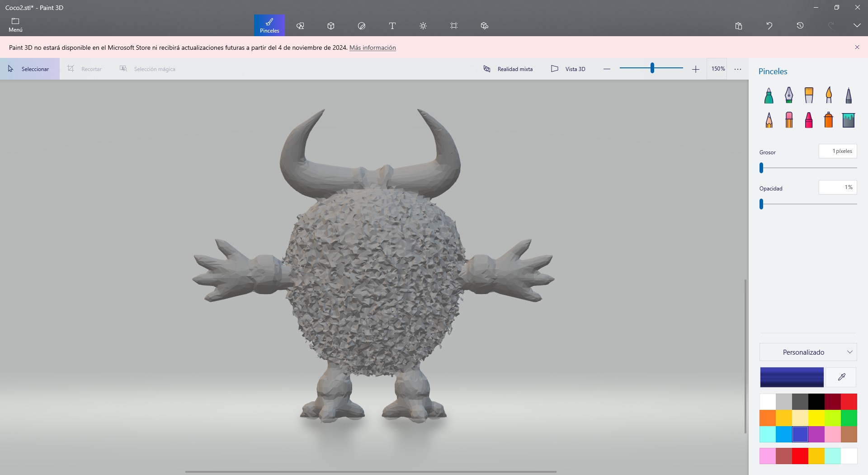Open the Effects sun tab

point(423,26)
